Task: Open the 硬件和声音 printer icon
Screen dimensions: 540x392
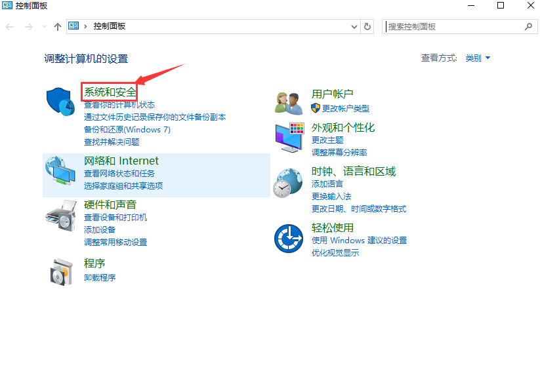Action: tap(60, 216)
